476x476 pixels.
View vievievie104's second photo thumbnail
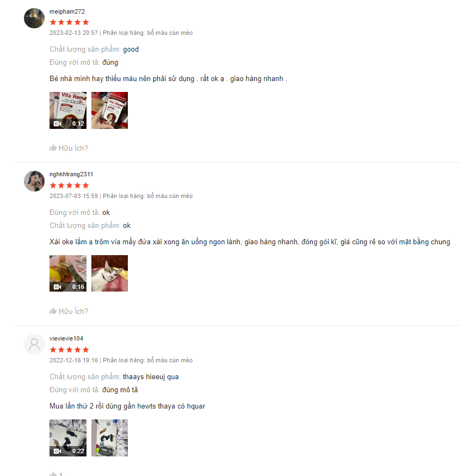109,438
